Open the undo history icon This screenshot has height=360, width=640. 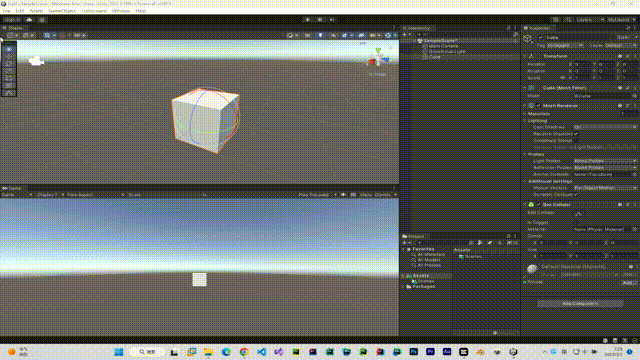(556, 20)
